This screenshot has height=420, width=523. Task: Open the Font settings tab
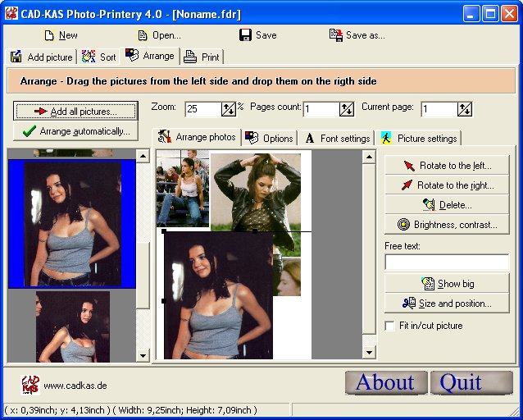(x=338, y=139)
